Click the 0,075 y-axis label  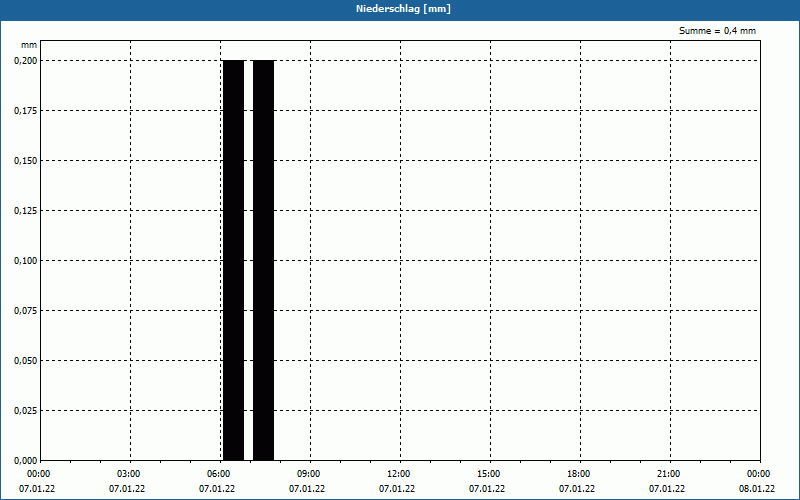26,311
